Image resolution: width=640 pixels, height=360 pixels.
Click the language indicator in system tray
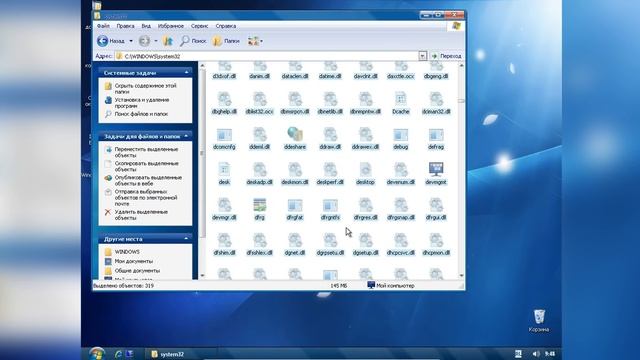[518, 354]
